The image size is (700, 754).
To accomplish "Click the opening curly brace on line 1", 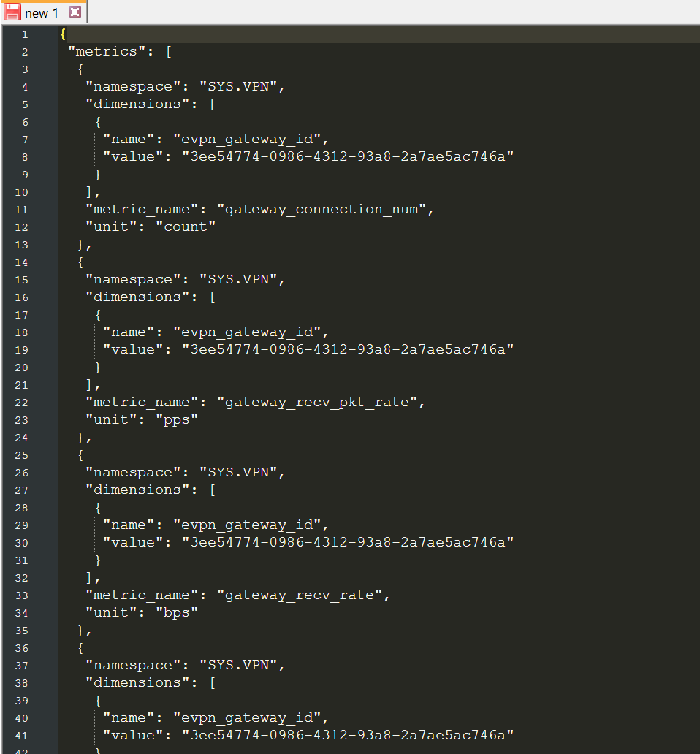I will [x=64, y=34].
